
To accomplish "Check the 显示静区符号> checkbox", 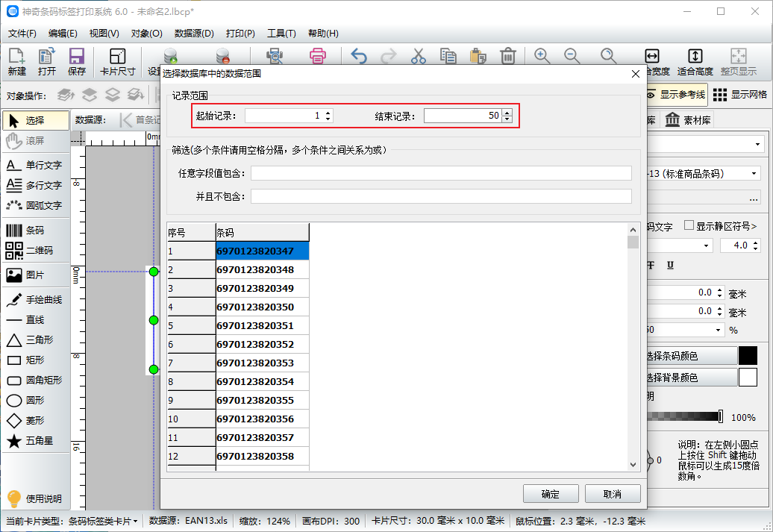I will 689,225.
